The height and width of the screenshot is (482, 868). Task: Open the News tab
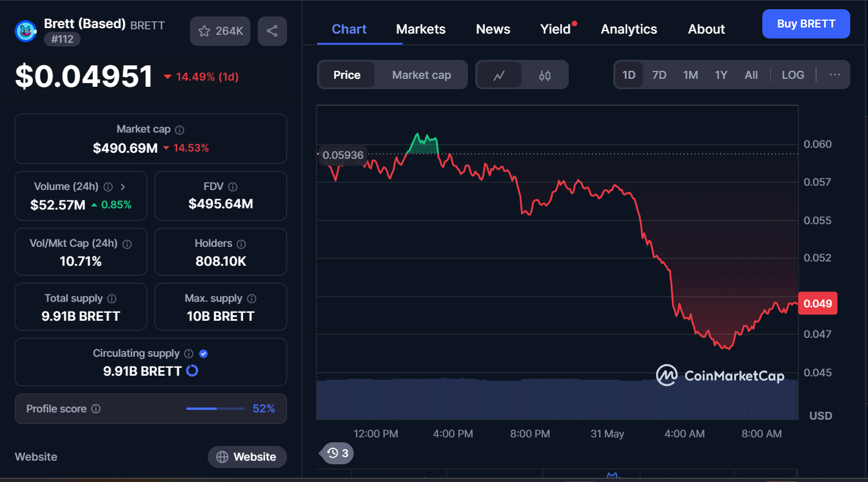(493, 29)
